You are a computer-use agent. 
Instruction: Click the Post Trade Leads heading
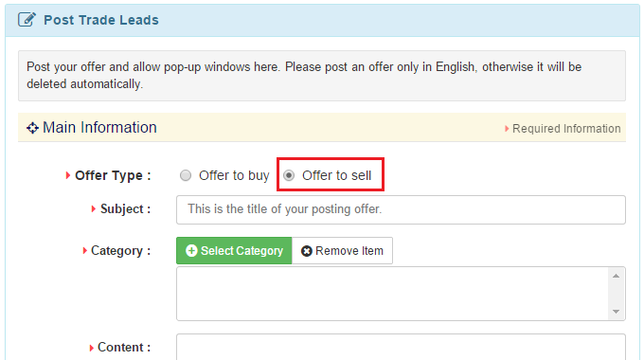tap(101, 20)
